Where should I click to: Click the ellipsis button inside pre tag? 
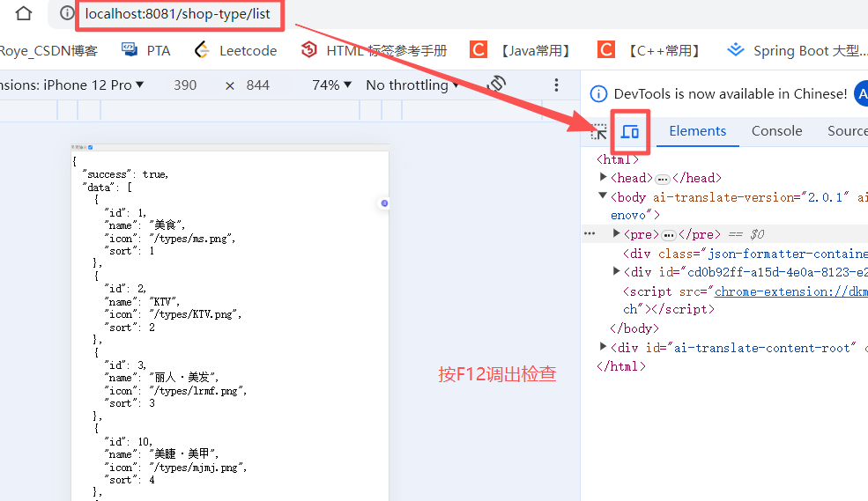(x=669, y=236)
